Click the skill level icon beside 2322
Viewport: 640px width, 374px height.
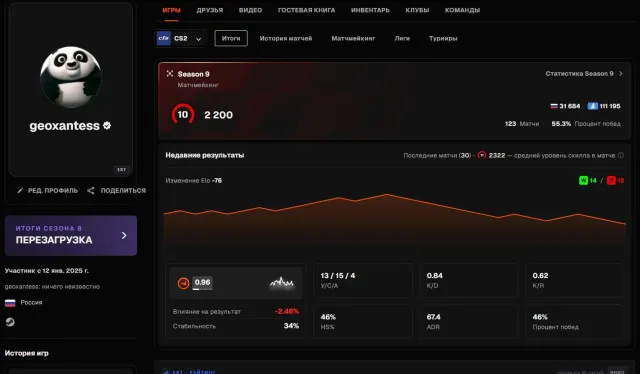(482, 155)
